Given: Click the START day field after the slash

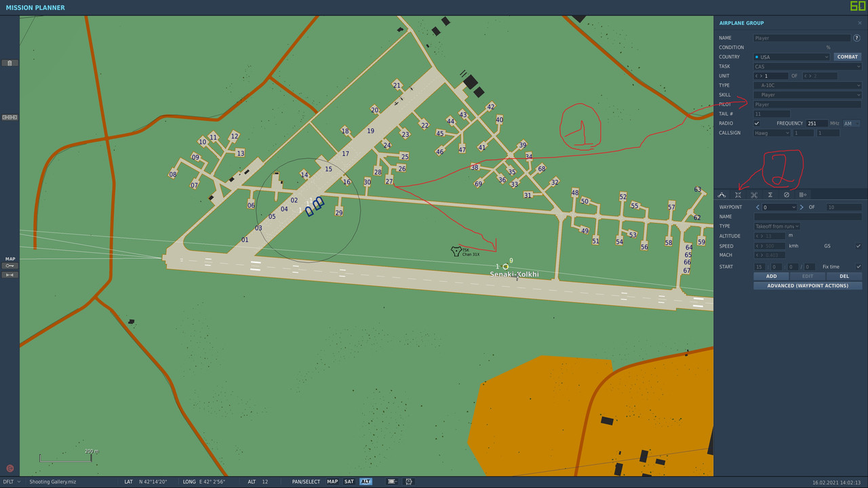Looking at the screenshot, I should coord(810,267).
